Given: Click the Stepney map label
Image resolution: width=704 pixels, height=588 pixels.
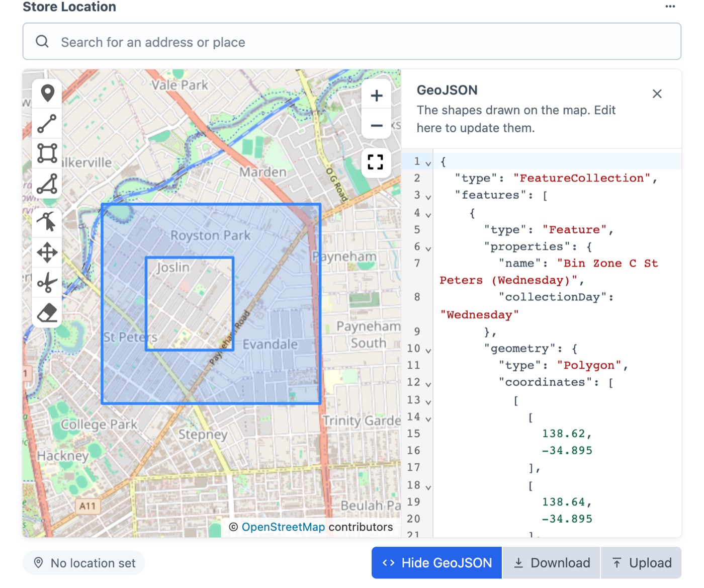Looking at the screenshot, I should (x=203, y=434).
